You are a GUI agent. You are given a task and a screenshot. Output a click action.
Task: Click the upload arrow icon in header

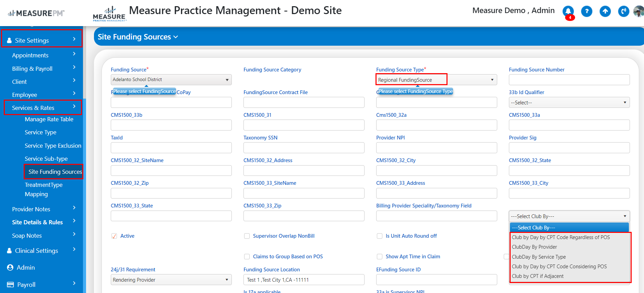pyautogui.click(x=605, y=11)
